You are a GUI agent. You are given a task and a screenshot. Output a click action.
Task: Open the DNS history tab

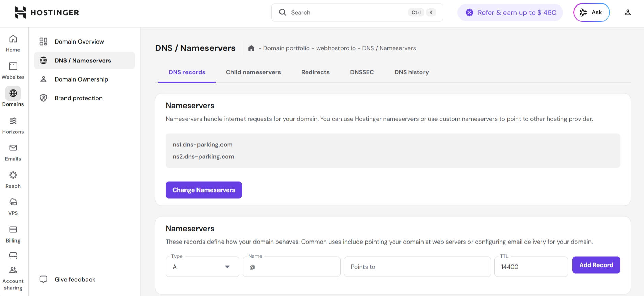pyautogui.click(x=412, y=72)
